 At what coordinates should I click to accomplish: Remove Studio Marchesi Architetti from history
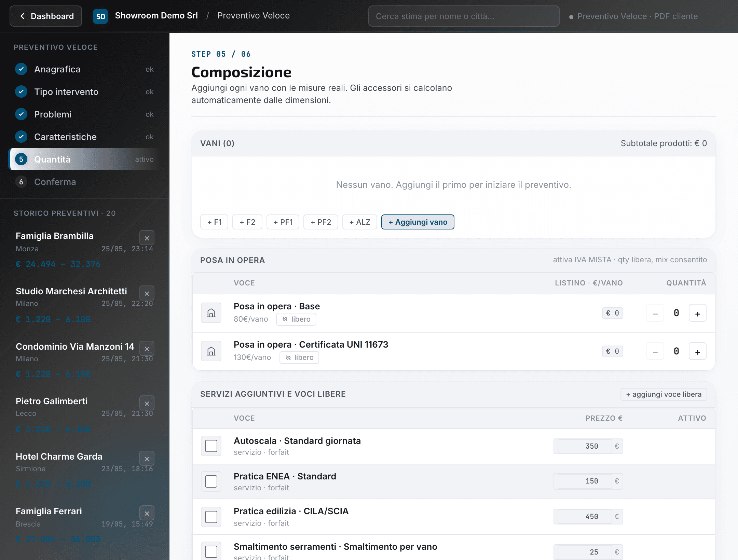click(x=147, y=293)
